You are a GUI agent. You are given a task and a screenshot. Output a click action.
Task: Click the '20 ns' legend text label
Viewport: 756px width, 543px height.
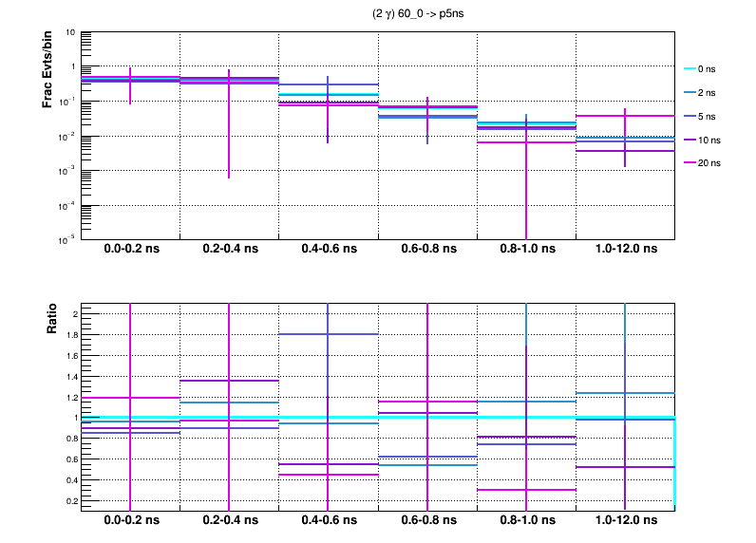point(709,163)
